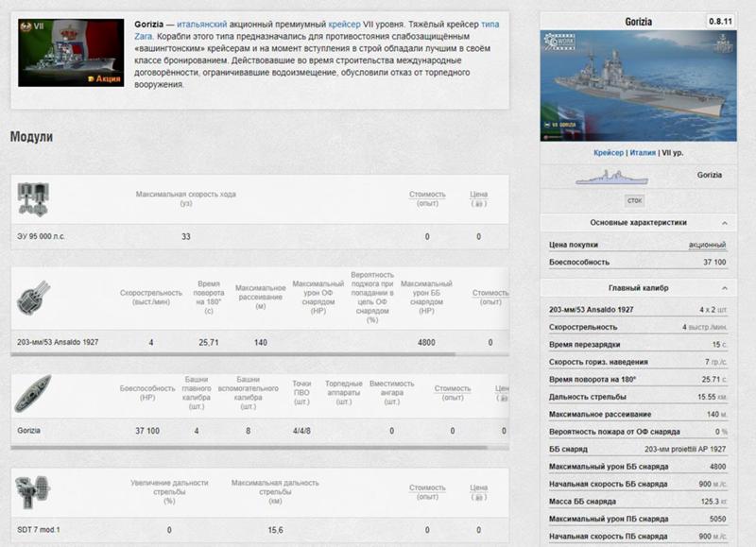Click the 4 x 2 шт value
This screenshot has width=756, height=547.
(x=713, y=310)
